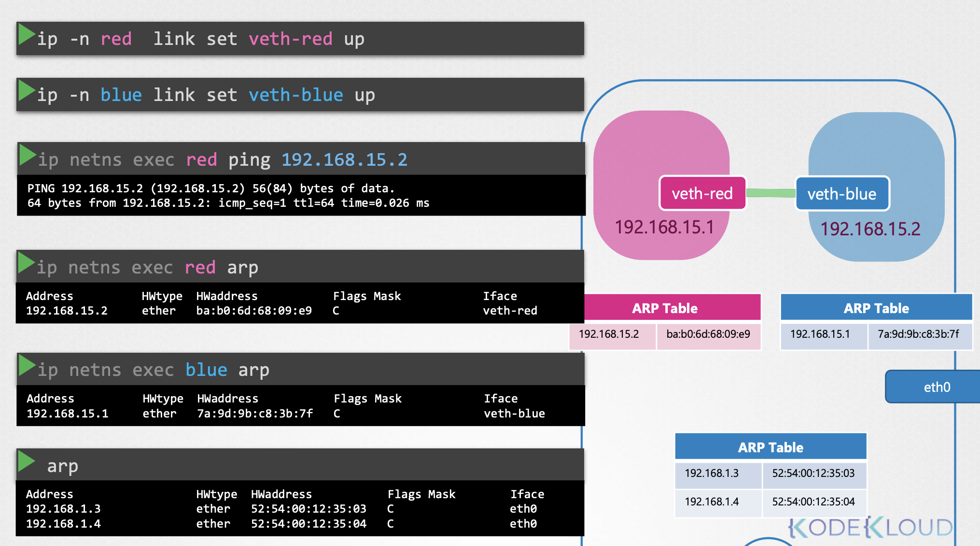The width and height of the screenshot is (980, 546).
Task: Click the red namespace IP label 192.168.15.1
Action: click(664, 227)
